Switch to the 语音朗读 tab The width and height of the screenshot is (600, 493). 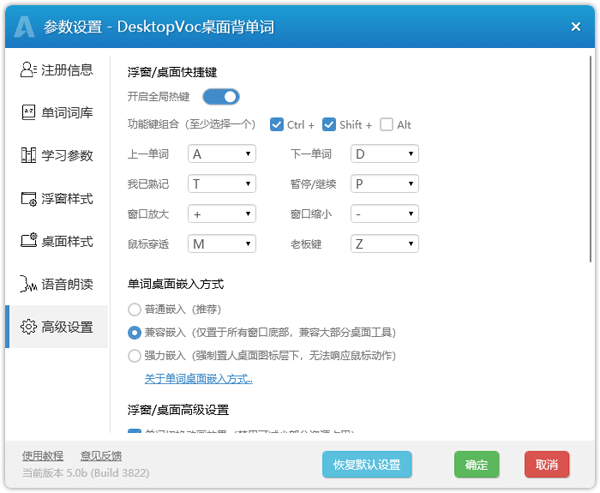(x=57, y=284)
